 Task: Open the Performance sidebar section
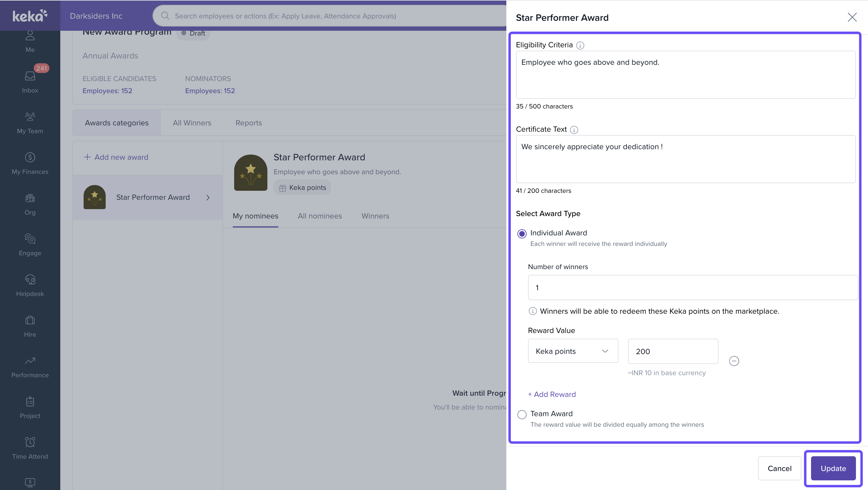point(30,367)
